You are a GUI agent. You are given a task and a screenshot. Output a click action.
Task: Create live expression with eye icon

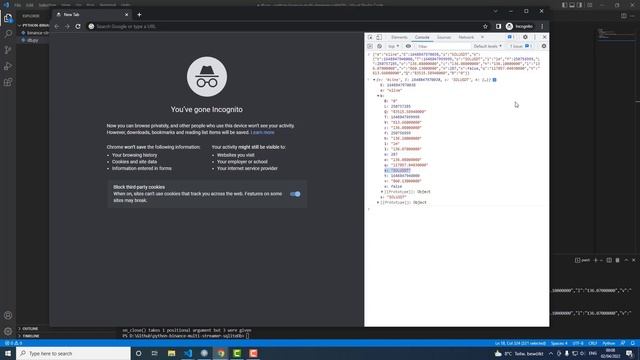point(408,46)
